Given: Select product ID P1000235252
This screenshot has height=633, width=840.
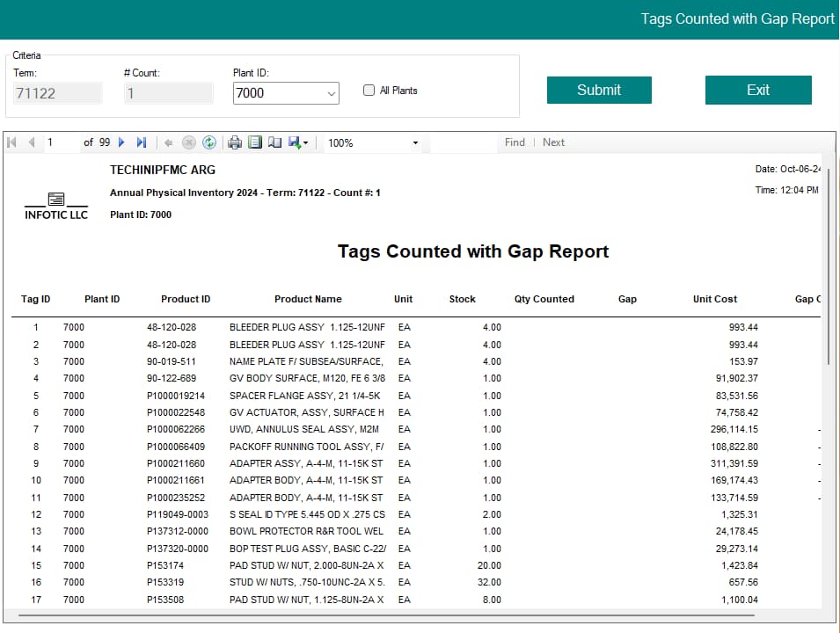Looking at the screenshot, I should point(176,498).
